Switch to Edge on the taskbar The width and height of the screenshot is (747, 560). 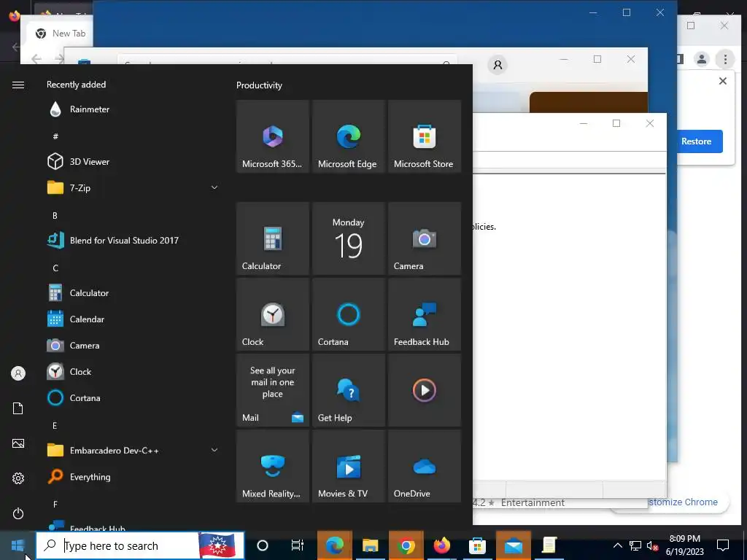tap(334, 545)
